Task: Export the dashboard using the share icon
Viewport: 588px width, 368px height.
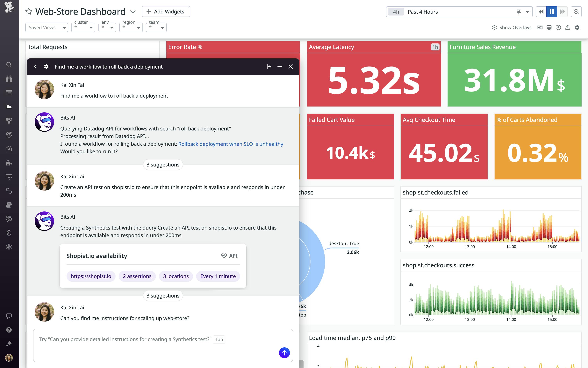Action: point(568,27)
